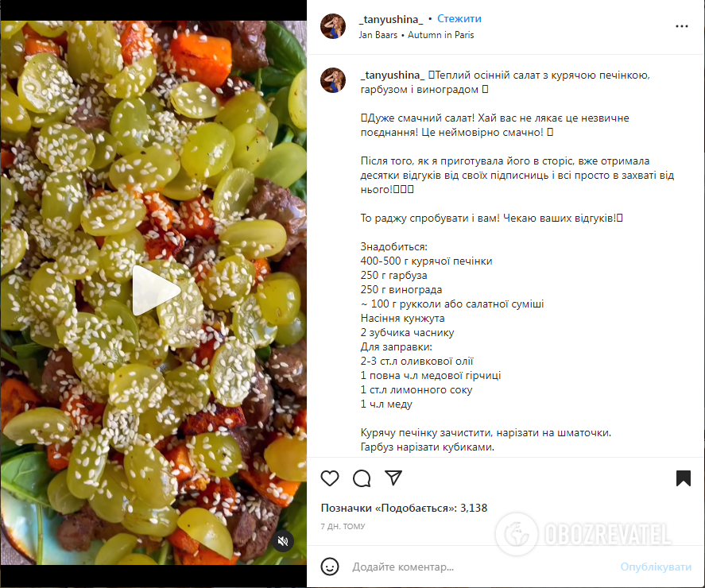The image size is (705, 588).
Task: Click caption profile avatar picture
Action: [x=333, y=80]
